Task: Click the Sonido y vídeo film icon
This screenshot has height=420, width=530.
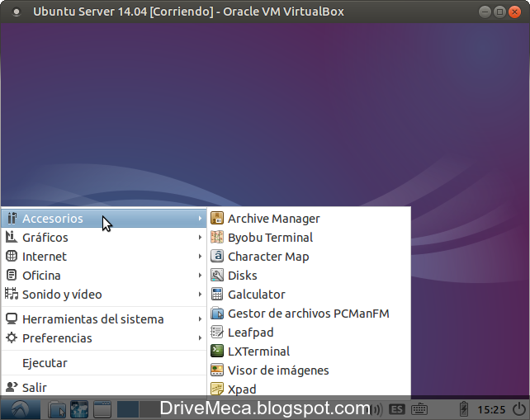Action: 12,293
